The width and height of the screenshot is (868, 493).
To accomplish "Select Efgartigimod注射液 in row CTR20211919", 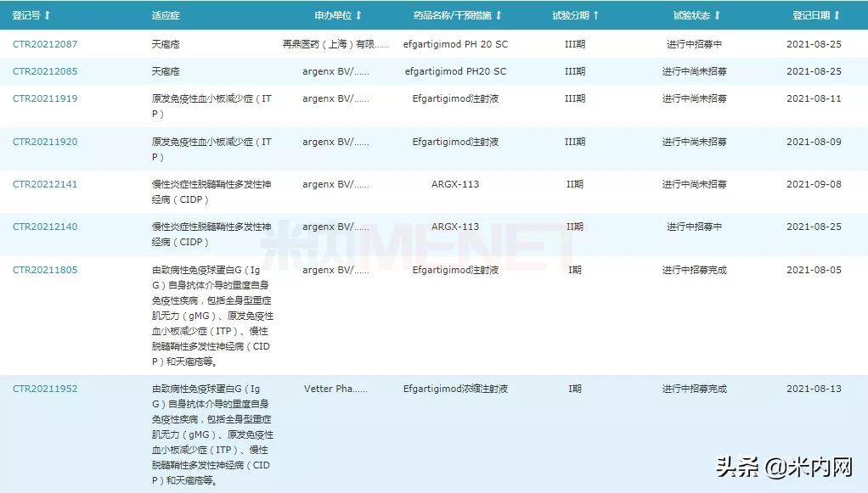I will pyautogui.click(x=455, y=98).
